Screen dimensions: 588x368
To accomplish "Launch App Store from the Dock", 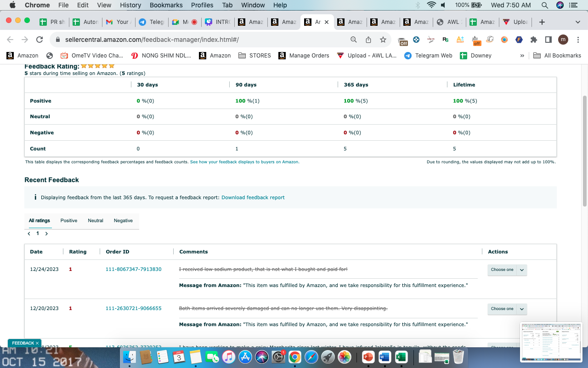I will point(245,356).
